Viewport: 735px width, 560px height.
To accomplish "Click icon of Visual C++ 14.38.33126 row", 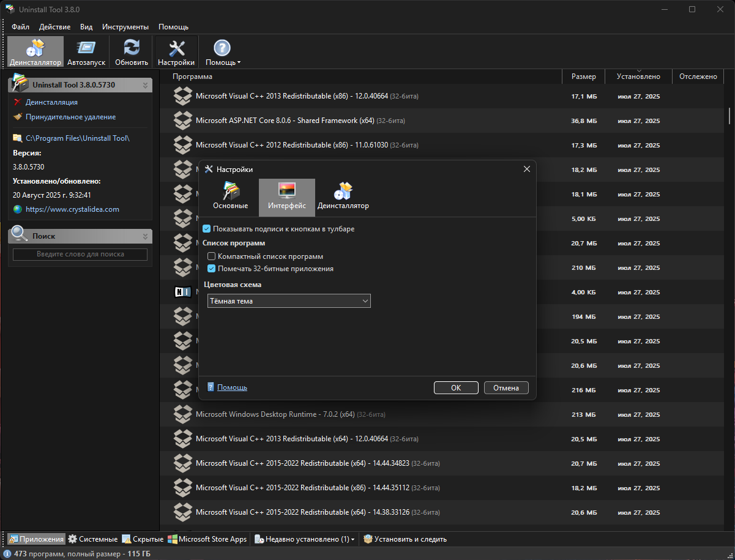I will coord(183,512).
